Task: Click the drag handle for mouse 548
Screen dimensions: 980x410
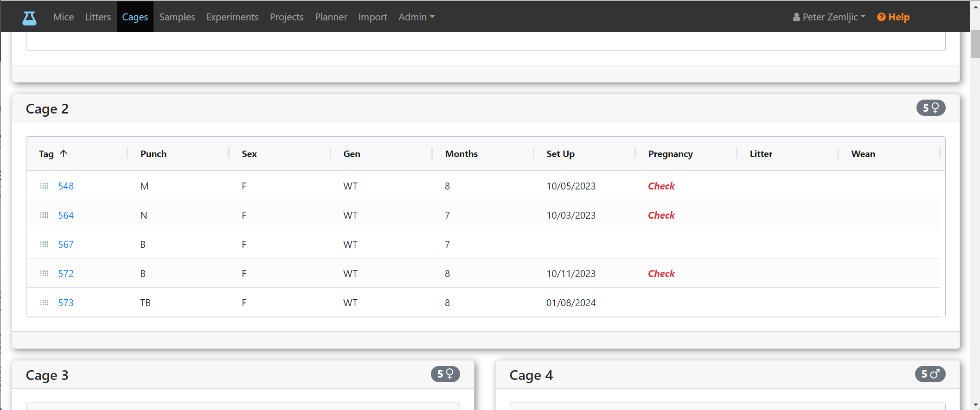Action: click(44, 186)
